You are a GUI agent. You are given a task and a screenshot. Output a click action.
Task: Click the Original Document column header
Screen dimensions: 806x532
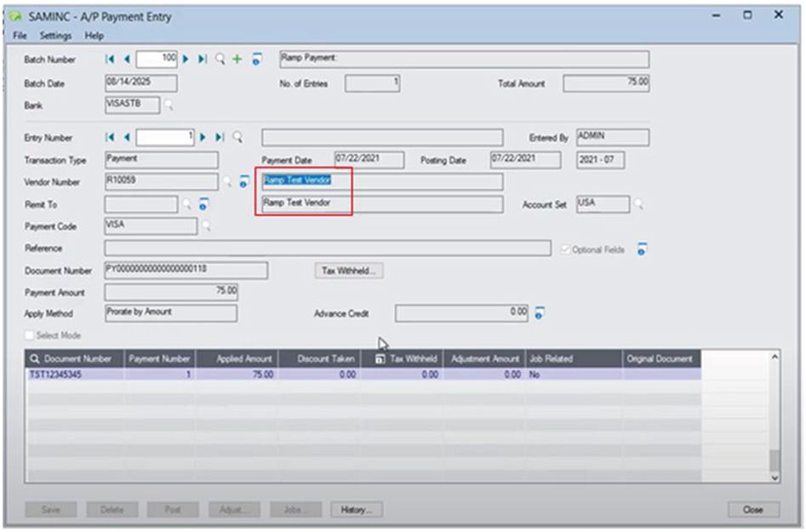pos(661,358)
